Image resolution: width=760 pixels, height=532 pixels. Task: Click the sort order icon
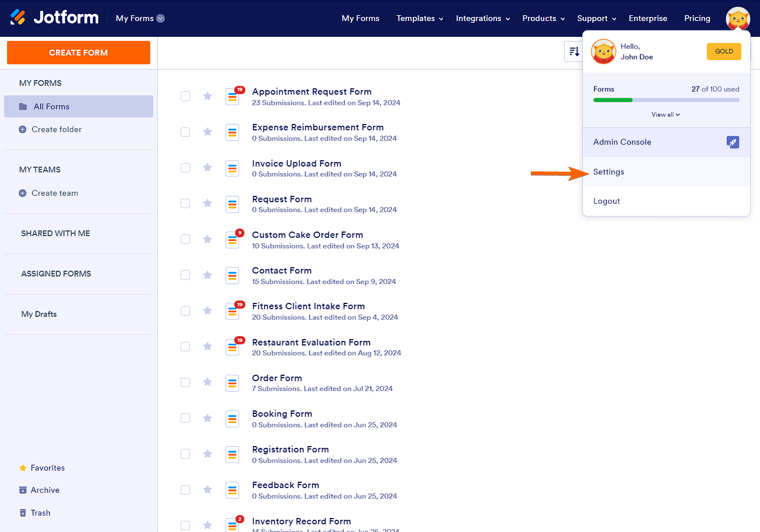click(574, 51)
